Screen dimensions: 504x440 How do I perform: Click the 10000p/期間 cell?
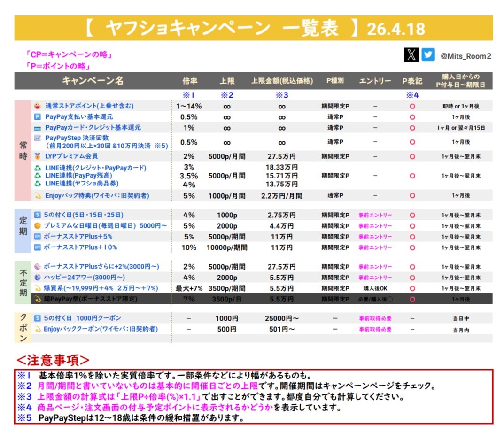click(x=227, y=247)
